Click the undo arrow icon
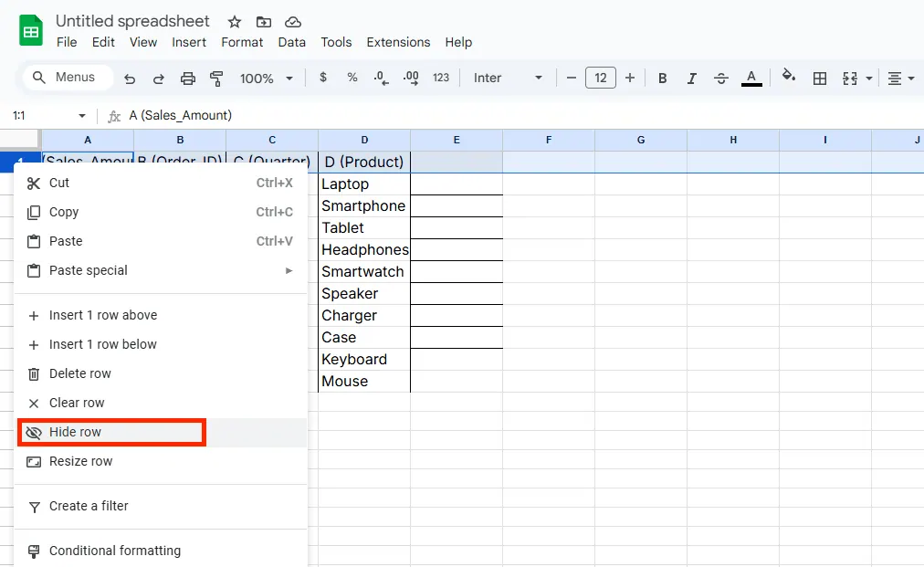 coord(130,79)
